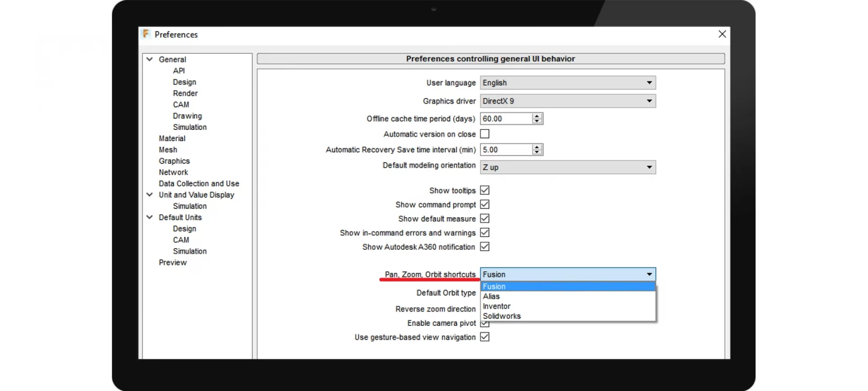Toggle Show tooltips checkbox

tap(485, 190)
